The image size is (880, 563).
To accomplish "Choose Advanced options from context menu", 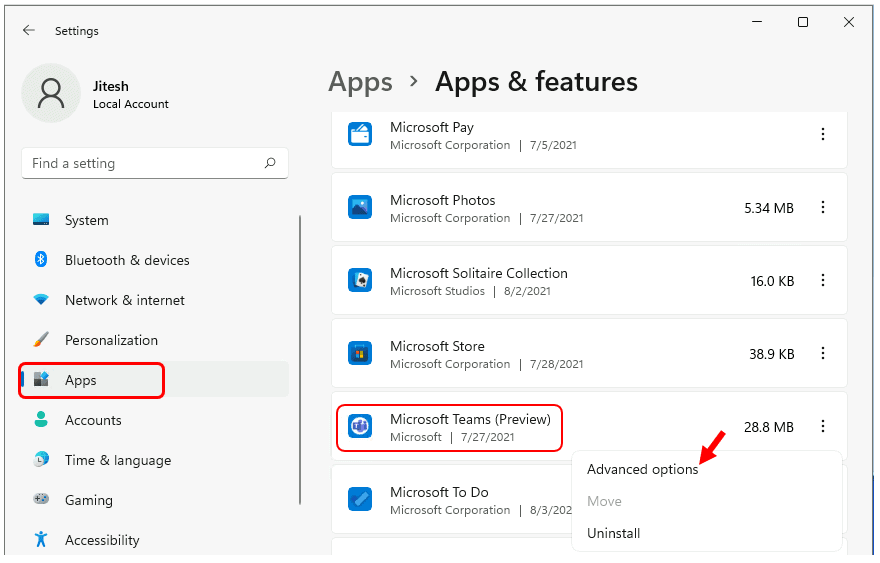I will coord(643,469).
